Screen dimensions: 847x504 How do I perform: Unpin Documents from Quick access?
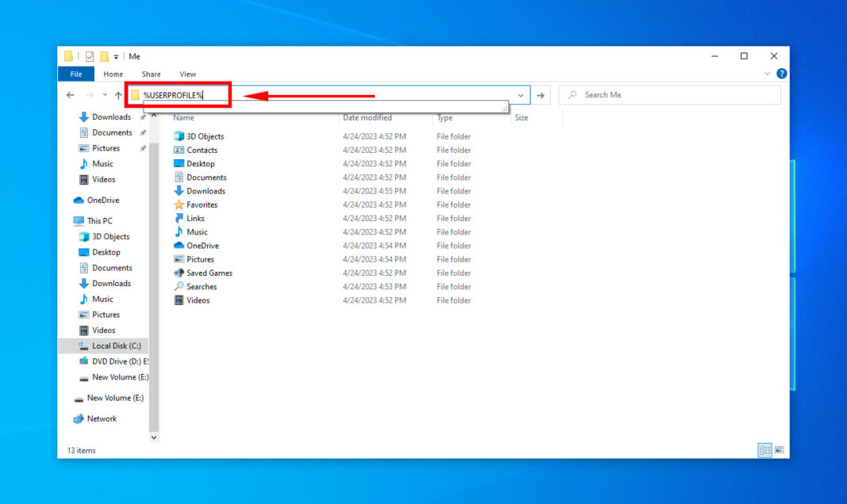pos(143,132)
